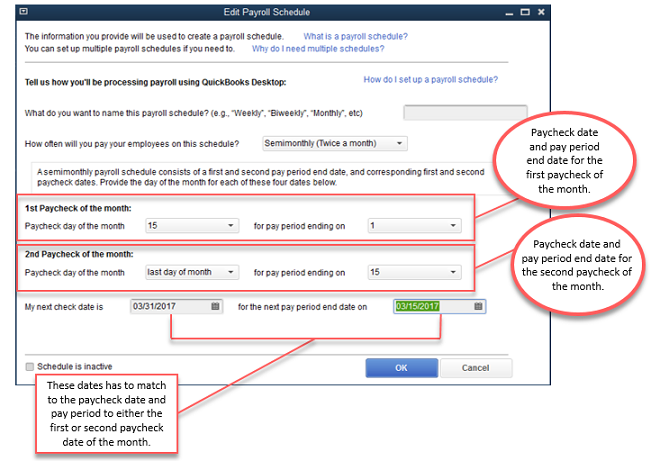The height and width of the screenshot is (461, 651).
Task: Open 1st paycheck day of month dropdown
Action: point(192,226)
